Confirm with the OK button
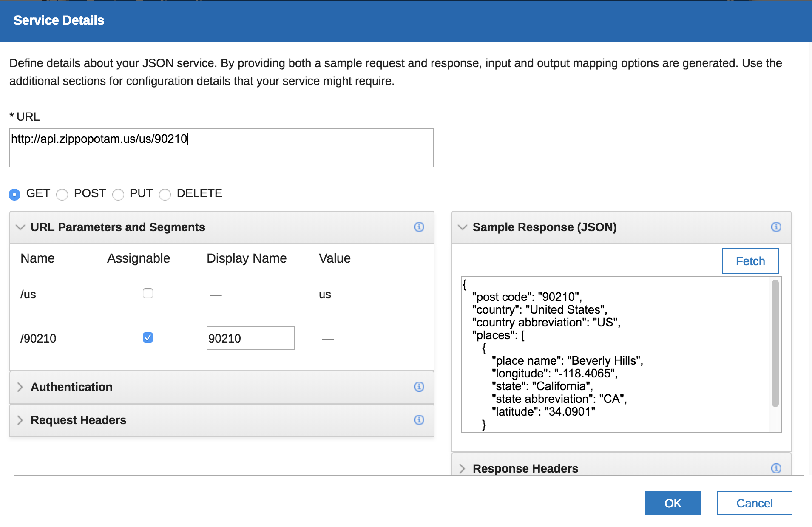The width and height of the screenshot is (812, 527). 673,503
